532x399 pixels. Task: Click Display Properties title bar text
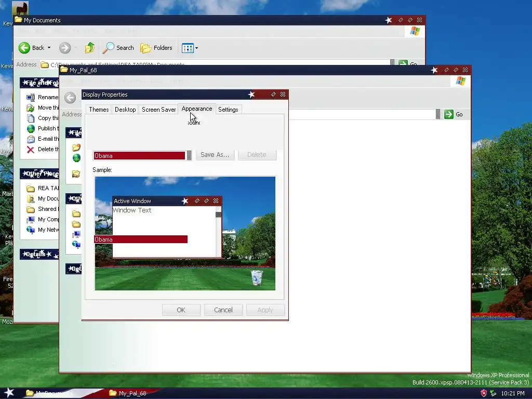click(x=105, y=95)
